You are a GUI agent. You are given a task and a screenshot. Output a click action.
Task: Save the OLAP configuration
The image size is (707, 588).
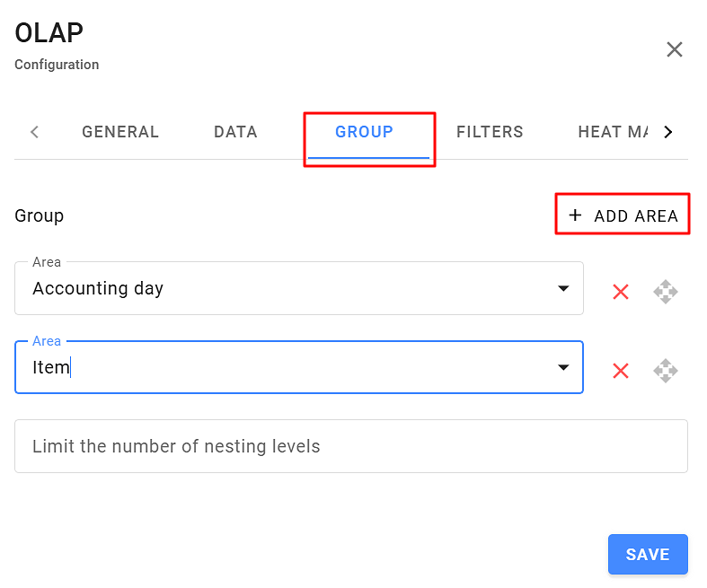pos(648,555)
